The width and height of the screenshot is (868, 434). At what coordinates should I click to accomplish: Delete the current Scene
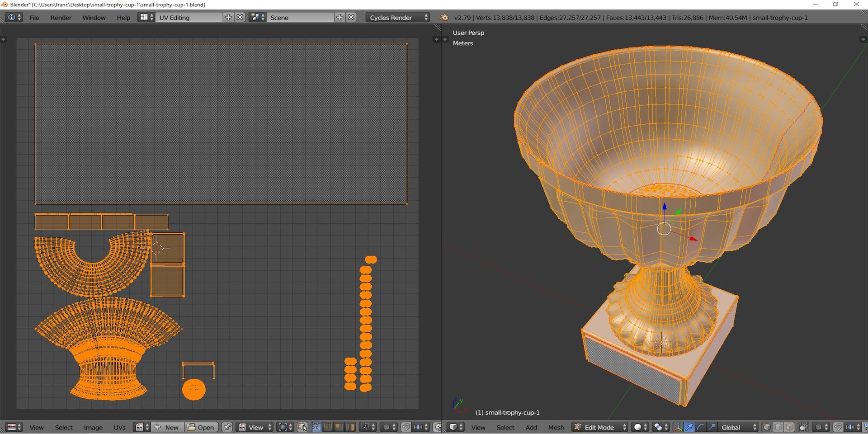coord(351,17)
